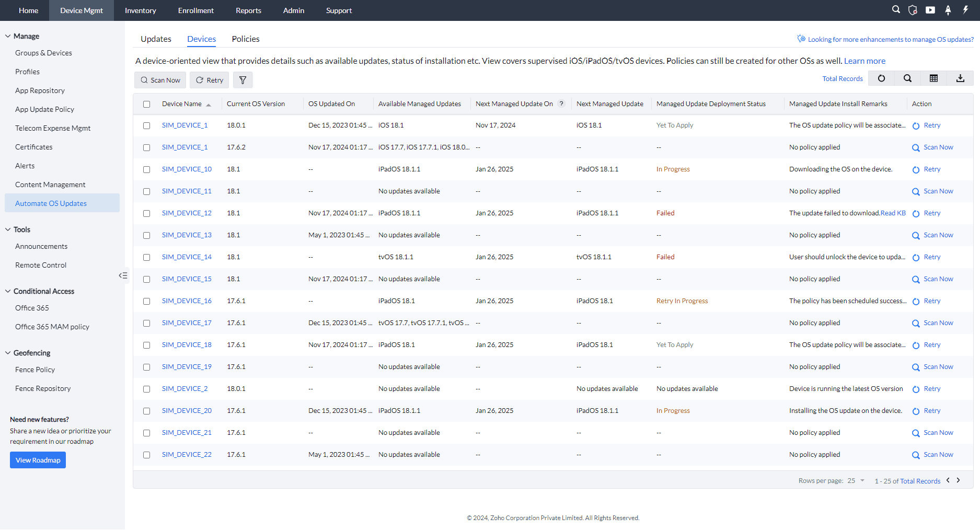The height and width of the screenshot is (530, 980).
Task: Toggle the select-all checkbox in table header
Action: tap(146, 104)
